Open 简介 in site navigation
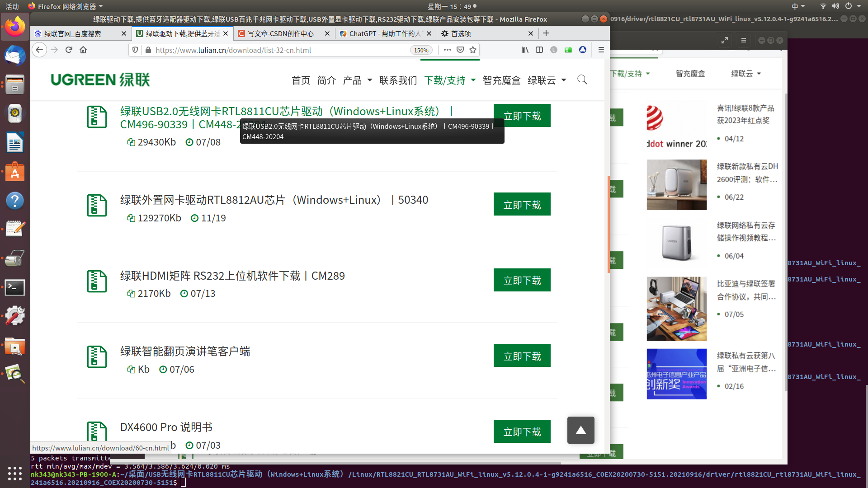The image size is (868, 488). [327, 80]
